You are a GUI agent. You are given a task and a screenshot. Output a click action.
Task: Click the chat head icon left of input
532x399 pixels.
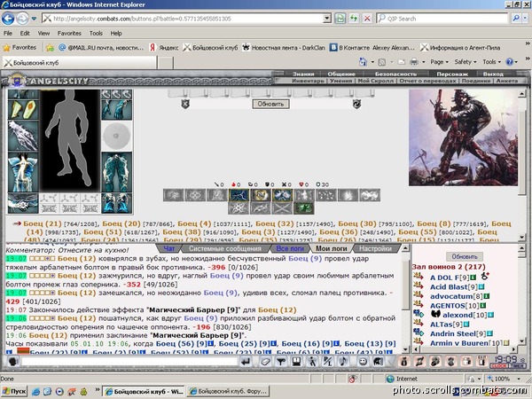click(13, 362)
